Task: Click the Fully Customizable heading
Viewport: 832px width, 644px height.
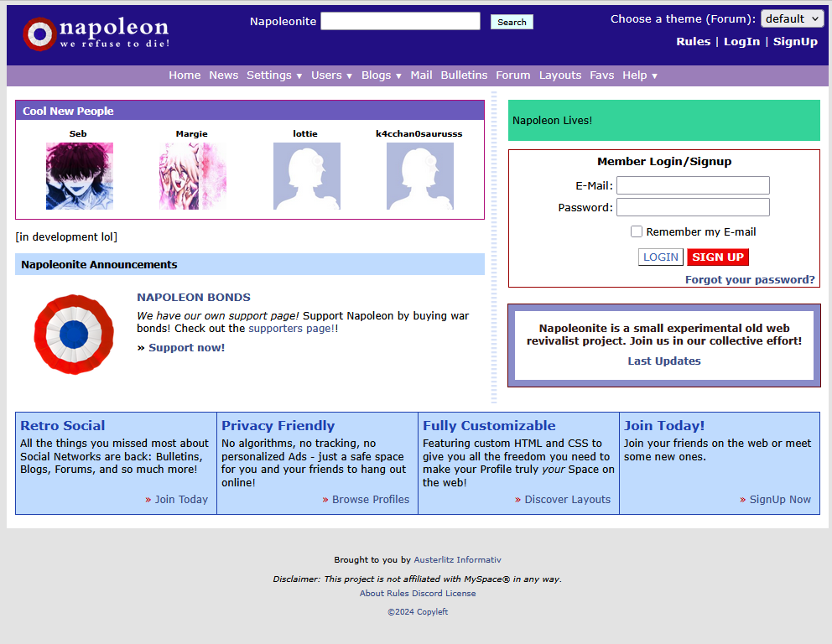Action: [x=489, y=425]
